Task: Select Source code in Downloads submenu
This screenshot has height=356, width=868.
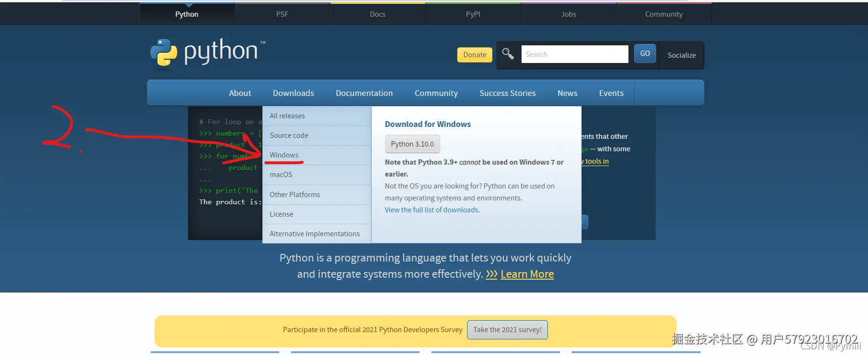Action: (x=317, y=136)
